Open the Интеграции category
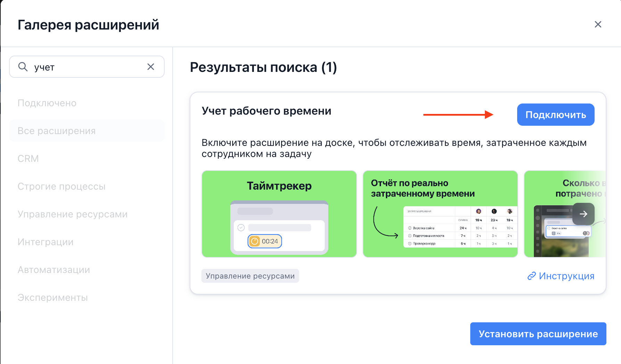Image resolution: width=621 pixels, height=364 pixels. [45, 242]
